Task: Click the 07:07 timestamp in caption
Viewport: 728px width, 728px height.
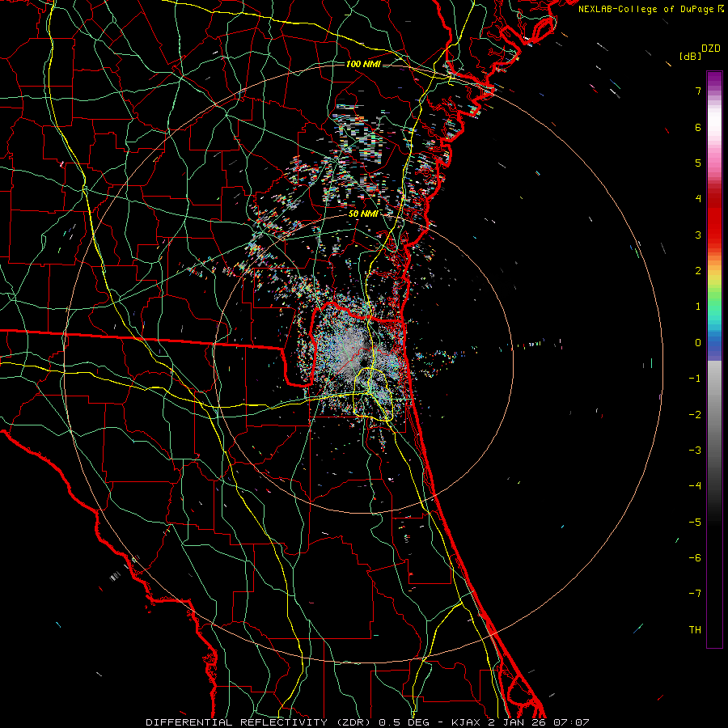Action: [x=572, y=722]
